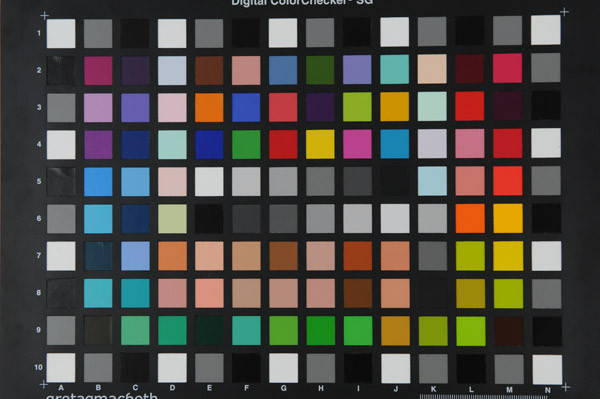Pick the magenta patch at I4
This screenshot has height=399, width=600.
pyautogui.click(x=357, y=144)
